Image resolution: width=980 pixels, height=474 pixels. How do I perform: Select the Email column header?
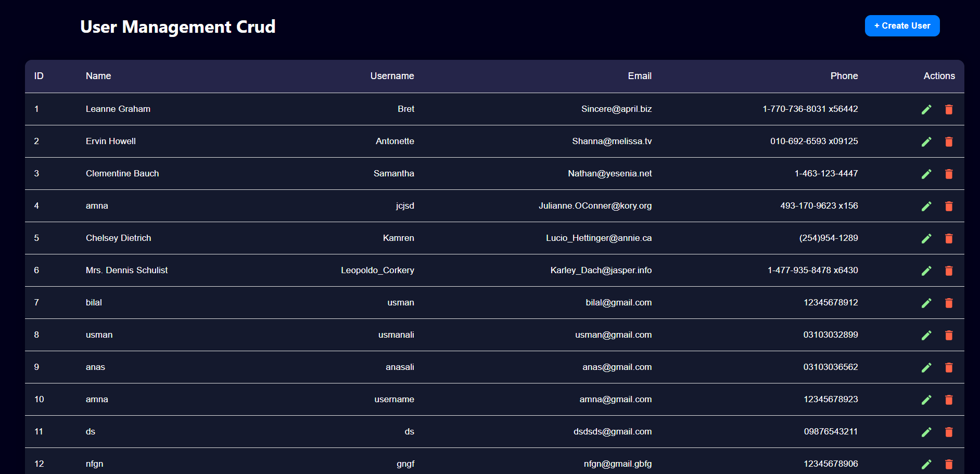click(x=639, y=76)
